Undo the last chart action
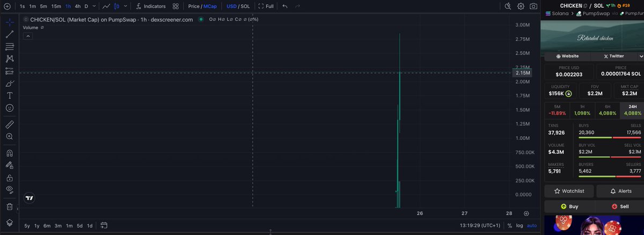 tap(285, 6)
